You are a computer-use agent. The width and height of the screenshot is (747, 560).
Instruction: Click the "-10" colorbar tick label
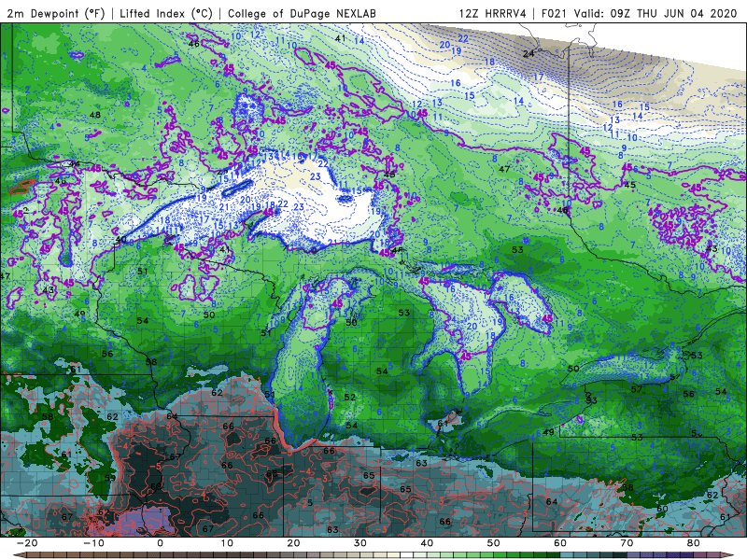93,543
